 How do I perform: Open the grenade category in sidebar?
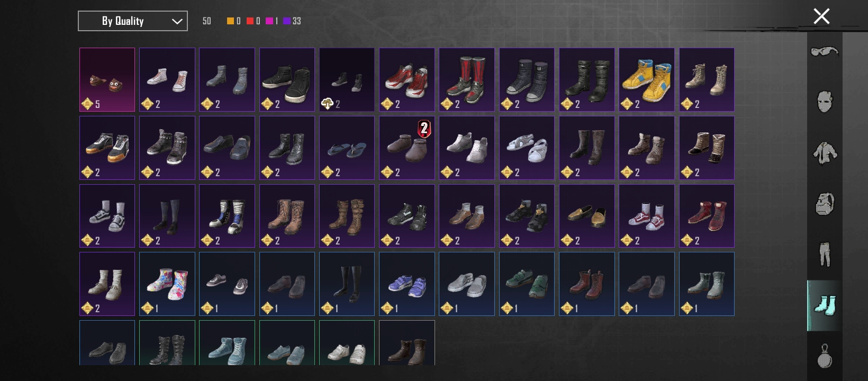[x=825, y=356]
